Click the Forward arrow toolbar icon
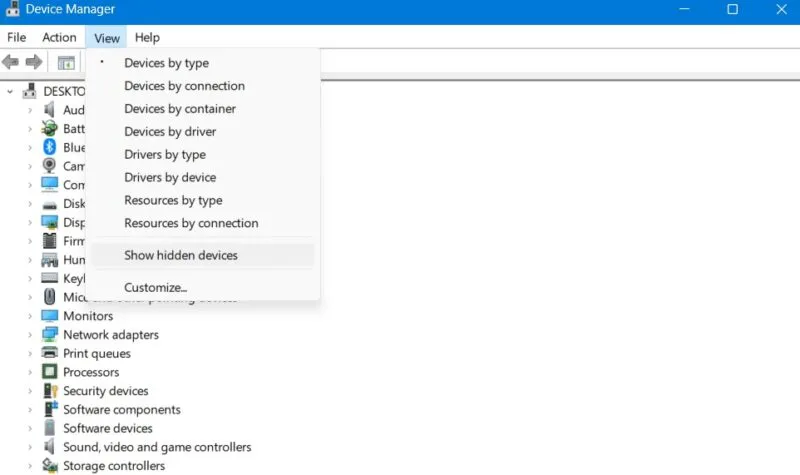The height and width of the screenshot is (475, 800). click(33, 62)
